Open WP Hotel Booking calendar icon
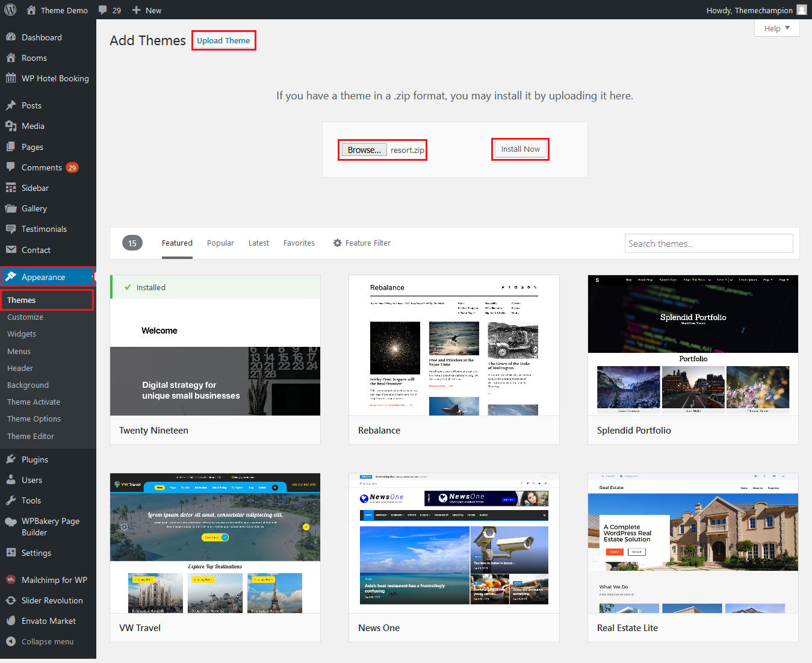This screenshot has width=812, height=663. (x=11, y=78)
